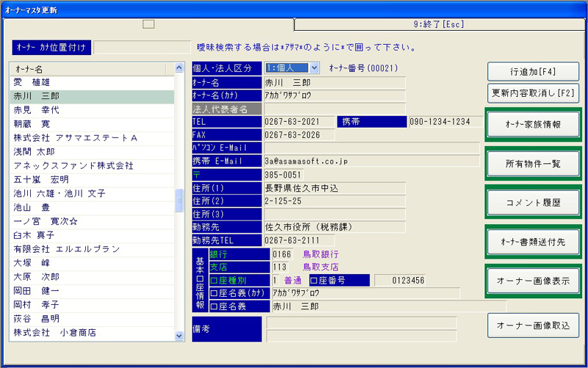Click the owner list scrollbar up arrow

coord(179,68)
